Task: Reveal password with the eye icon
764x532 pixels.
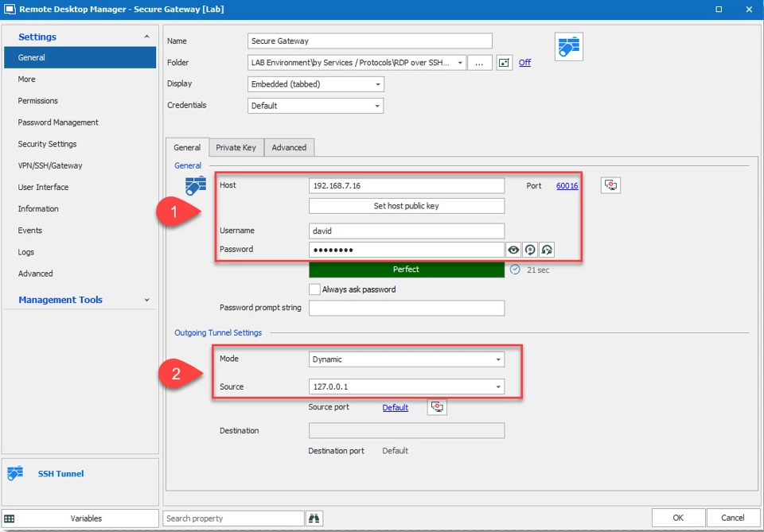Action: coord(514,250)
